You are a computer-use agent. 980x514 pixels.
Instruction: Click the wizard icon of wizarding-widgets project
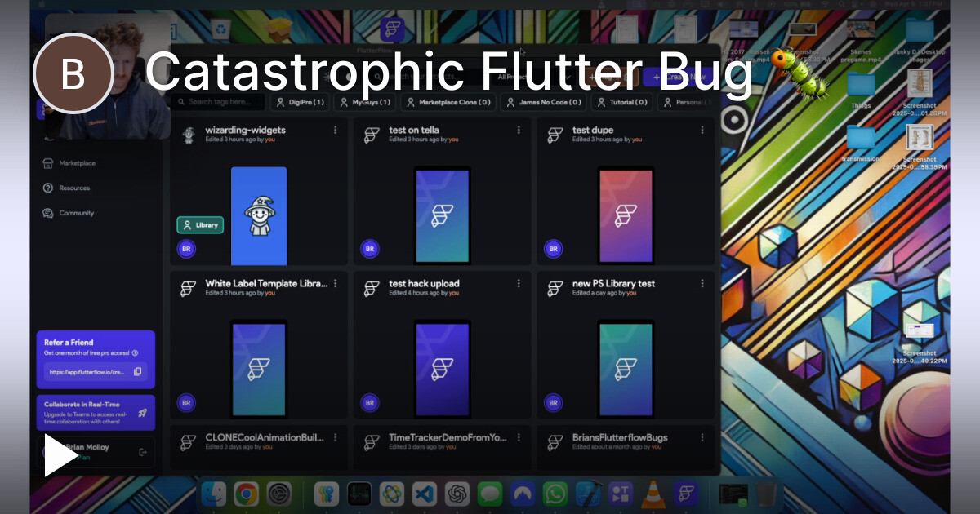pos(189,135)
